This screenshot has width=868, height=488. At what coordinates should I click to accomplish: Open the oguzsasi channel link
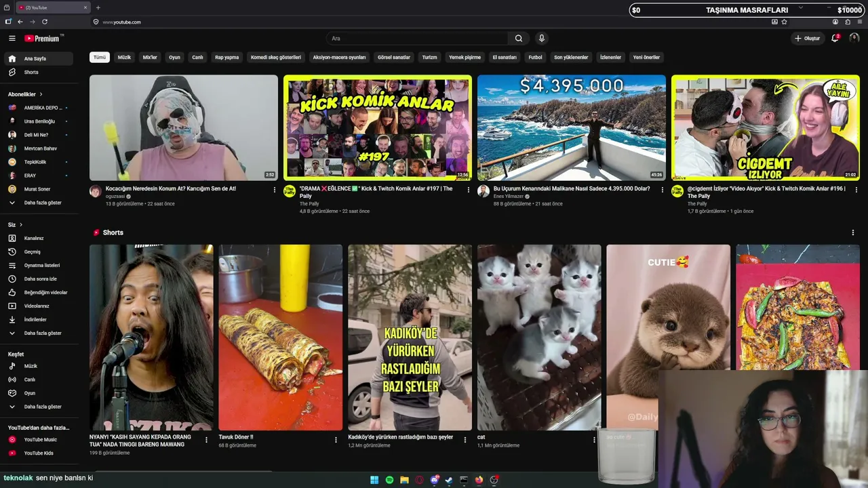point(115,197)
